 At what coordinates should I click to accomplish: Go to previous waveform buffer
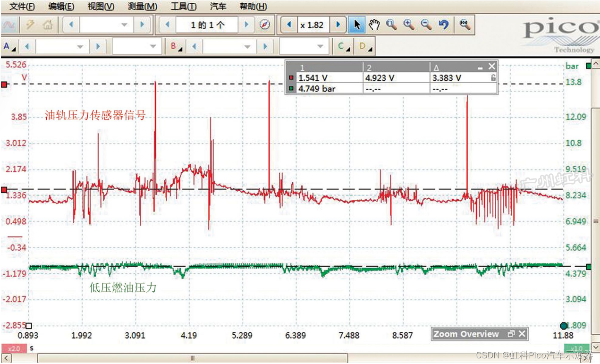(167, 25)
